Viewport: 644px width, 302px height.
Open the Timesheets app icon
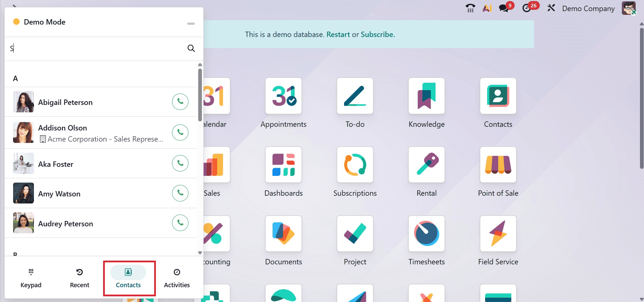tap(426, 234)
